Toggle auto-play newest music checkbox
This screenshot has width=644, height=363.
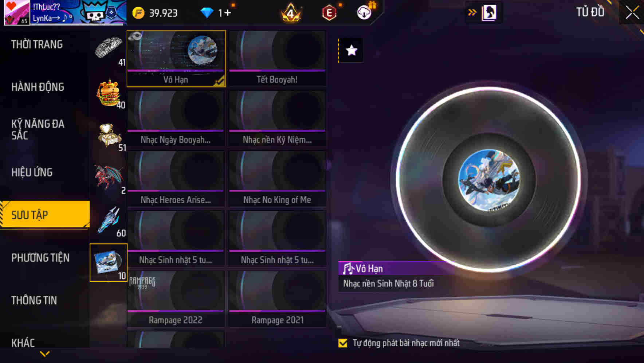(x=343, y=343)
